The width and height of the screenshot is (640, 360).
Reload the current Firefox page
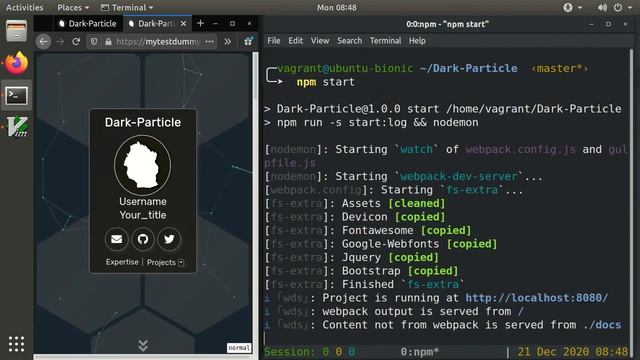click(76, 41)
